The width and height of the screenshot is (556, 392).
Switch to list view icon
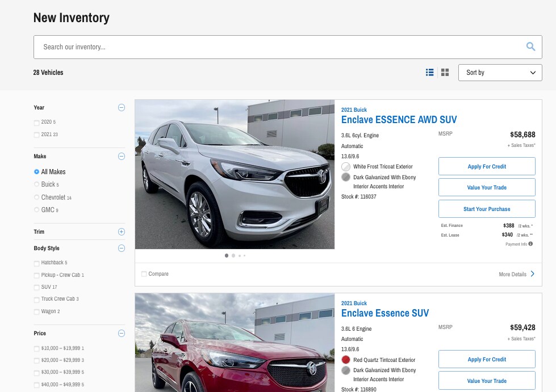click(430, 73)
